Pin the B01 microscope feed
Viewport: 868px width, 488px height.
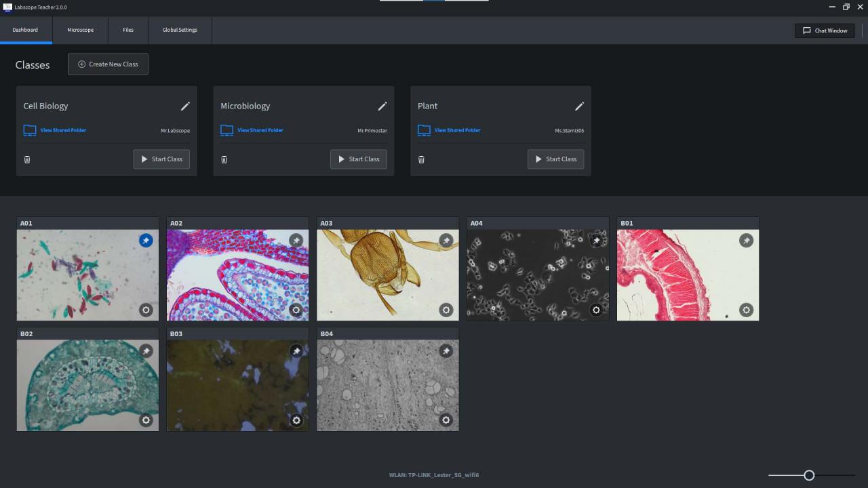(x=746, y=240)
